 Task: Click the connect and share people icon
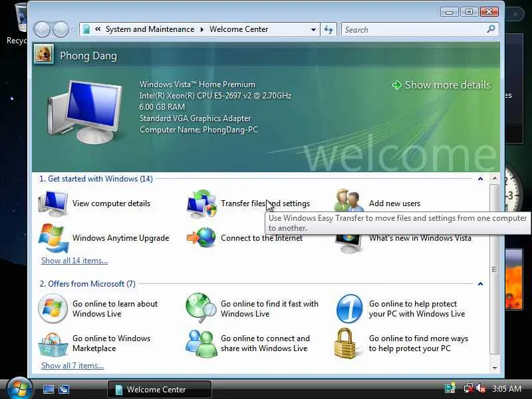pos(201,343)
